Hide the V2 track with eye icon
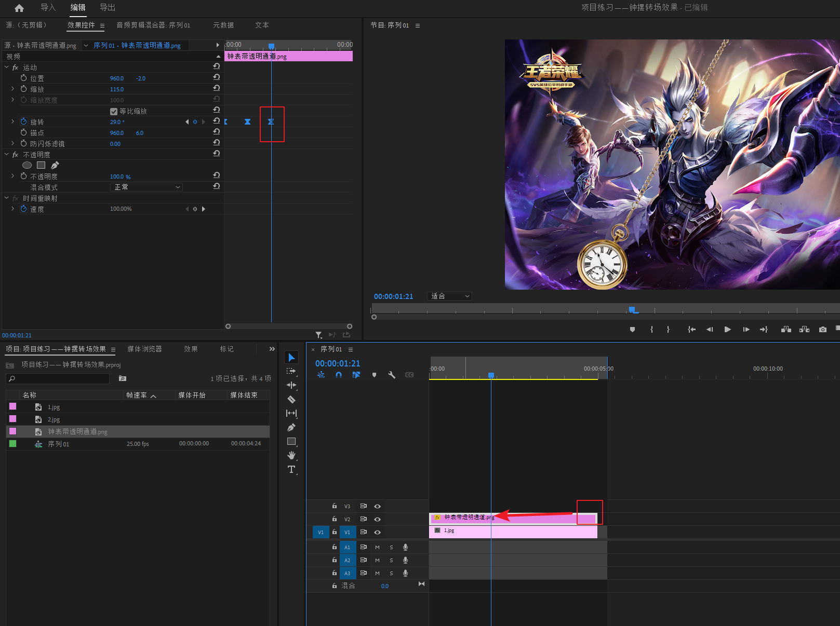Screen dimensions: 840x626 coord(378,519)
